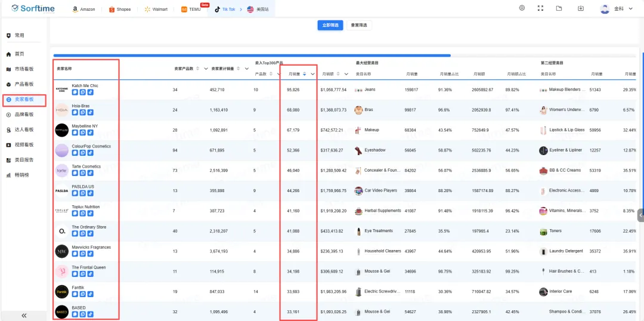This screenshot has width=644, height=321.
Task: Enter fullscreen using the expand icon
Action: tap(540, 8)
